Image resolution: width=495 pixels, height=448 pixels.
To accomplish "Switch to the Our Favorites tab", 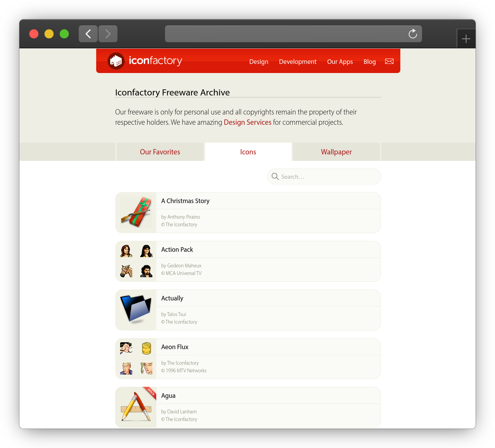I will [x=160, y=152].
